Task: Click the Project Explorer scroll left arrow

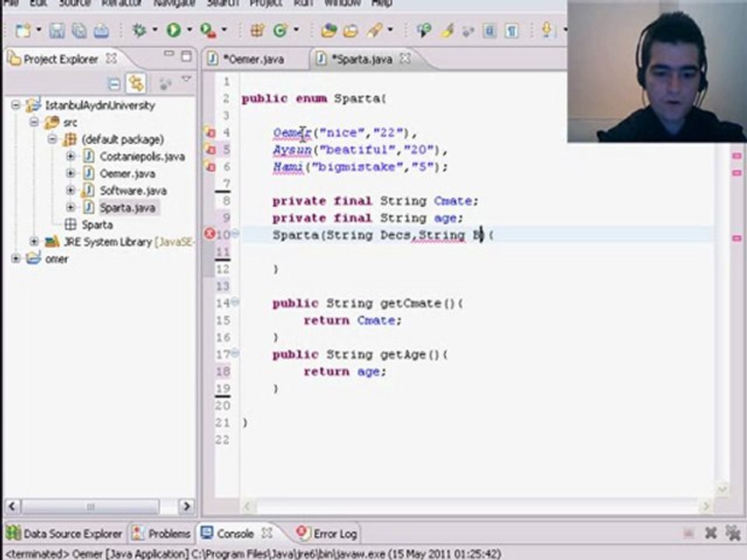Action: [12, 506]
